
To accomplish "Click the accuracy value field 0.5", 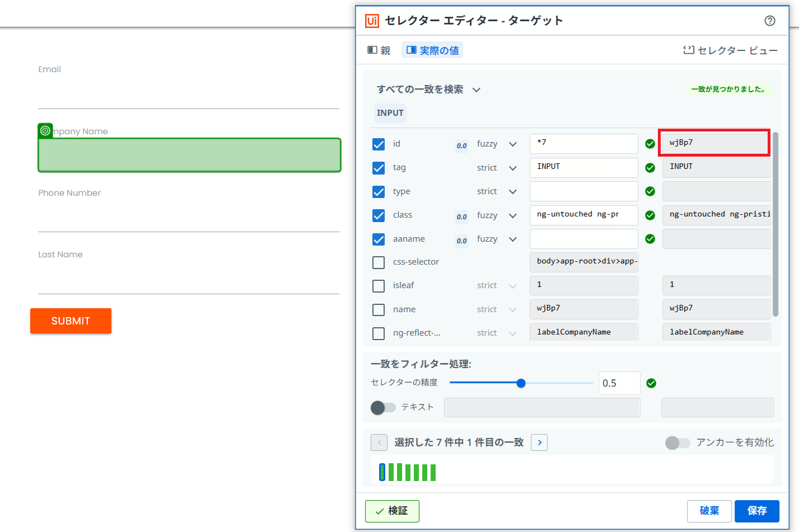I will point(619,383).
